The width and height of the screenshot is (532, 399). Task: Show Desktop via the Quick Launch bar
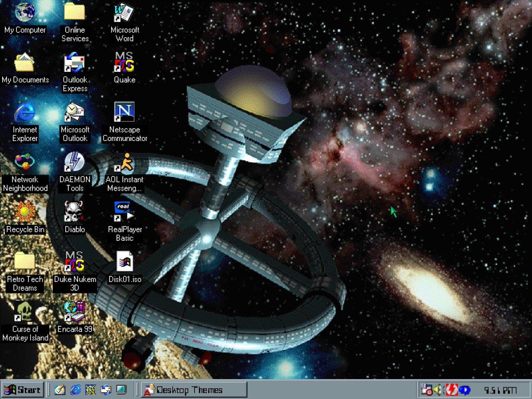point(121,390)
